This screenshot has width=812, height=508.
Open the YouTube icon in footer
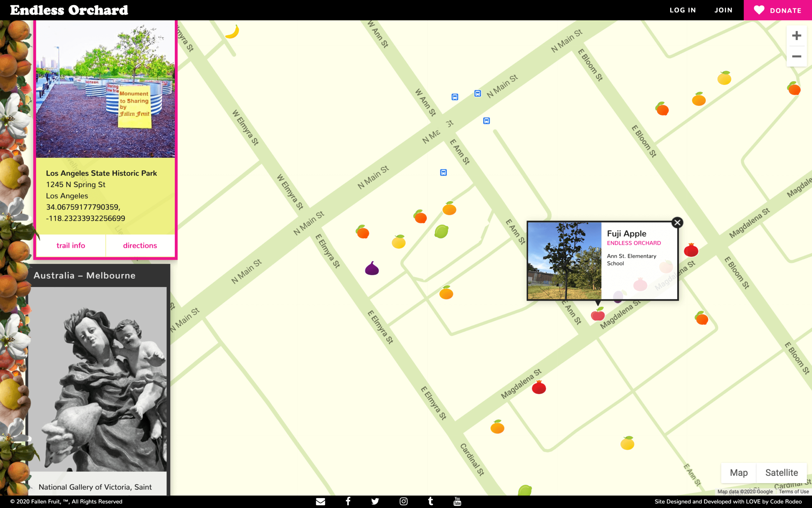coord(457,501)
